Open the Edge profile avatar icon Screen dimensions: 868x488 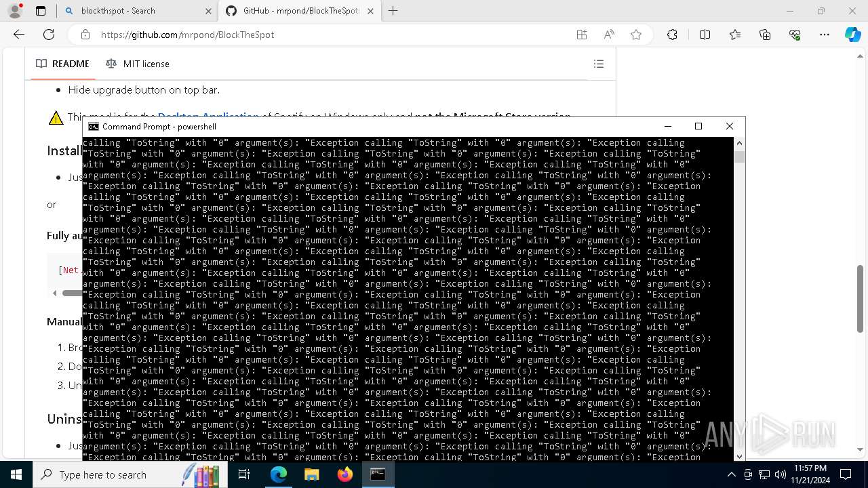click(15, 11)
